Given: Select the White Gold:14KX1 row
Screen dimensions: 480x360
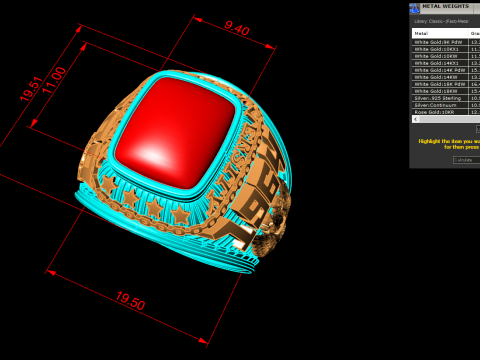Looking at the screenshot, I should pos(446,63).
